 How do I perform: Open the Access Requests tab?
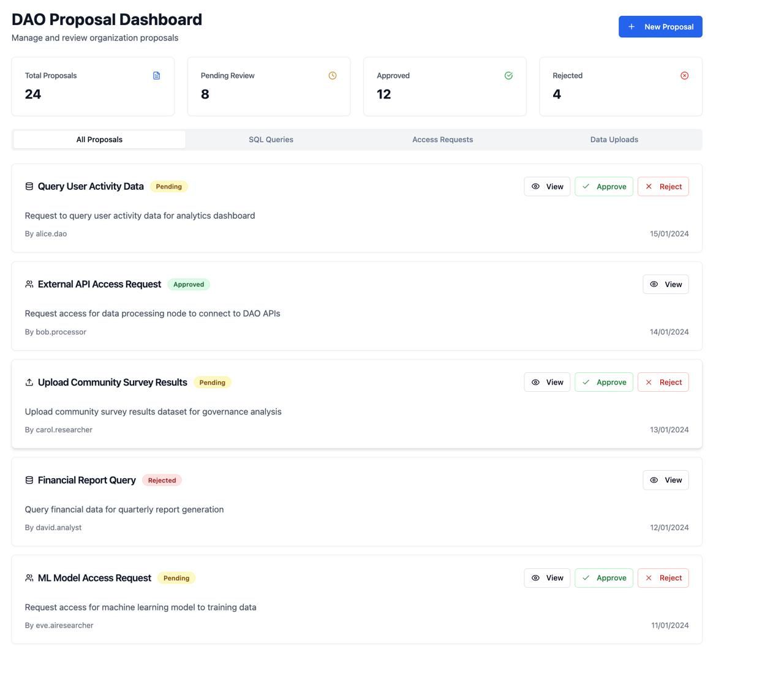coord(443,140)
